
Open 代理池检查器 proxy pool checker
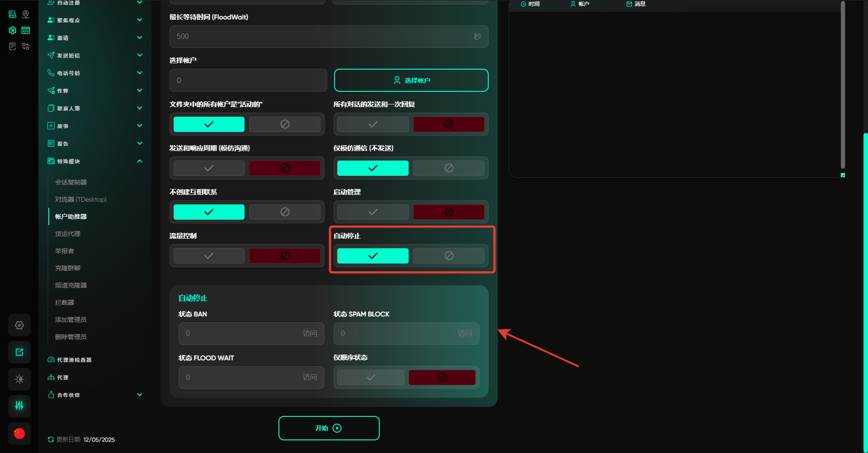pyautogui.click(x=74, y=360)
